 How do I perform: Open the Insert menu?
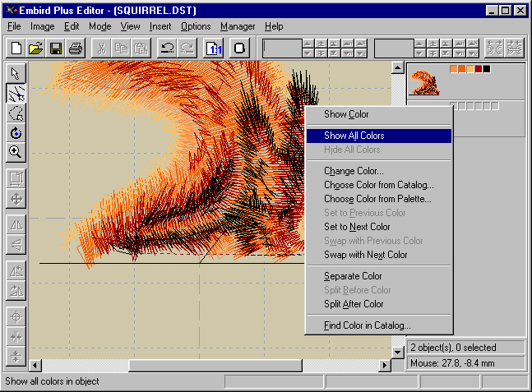click(x=160, y=26)
